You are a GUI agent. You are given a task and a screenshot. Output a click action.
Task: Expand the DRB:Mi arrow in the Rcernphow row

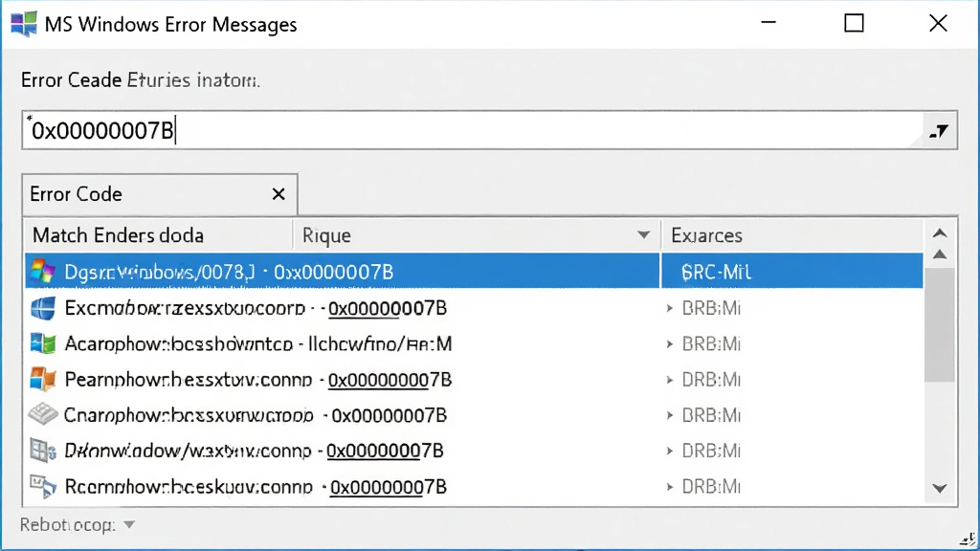[669, 487]
